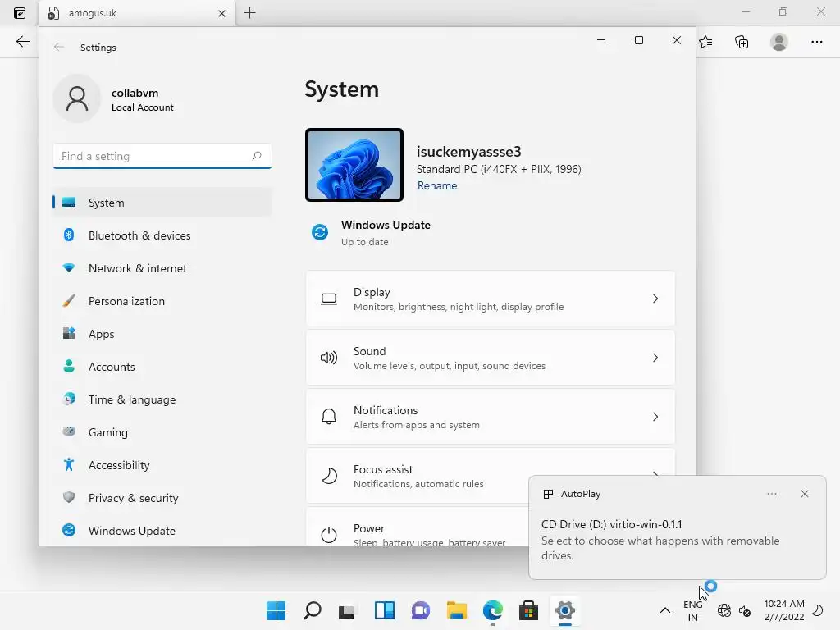
Task: Click the Find a setting search box
Action: pos(162,156)
